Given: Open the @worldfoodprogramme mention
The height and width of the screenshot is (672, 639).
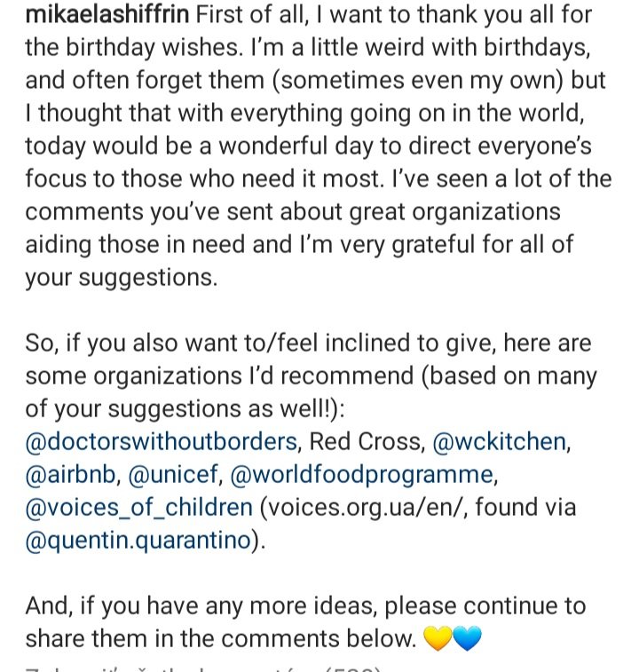Looking at the screenshot, I should point(361,475).
